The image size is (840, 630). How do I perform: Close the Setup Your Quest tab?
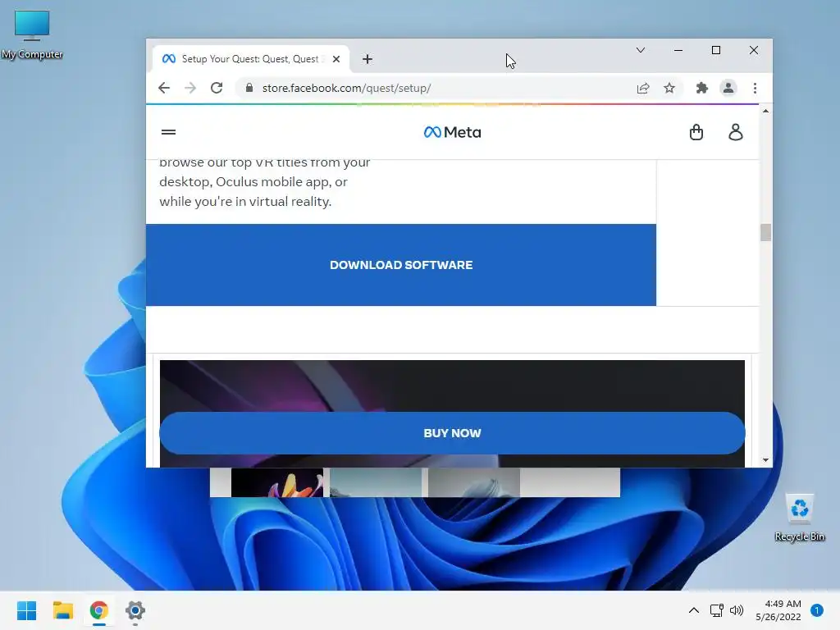[x=336, y=59]
